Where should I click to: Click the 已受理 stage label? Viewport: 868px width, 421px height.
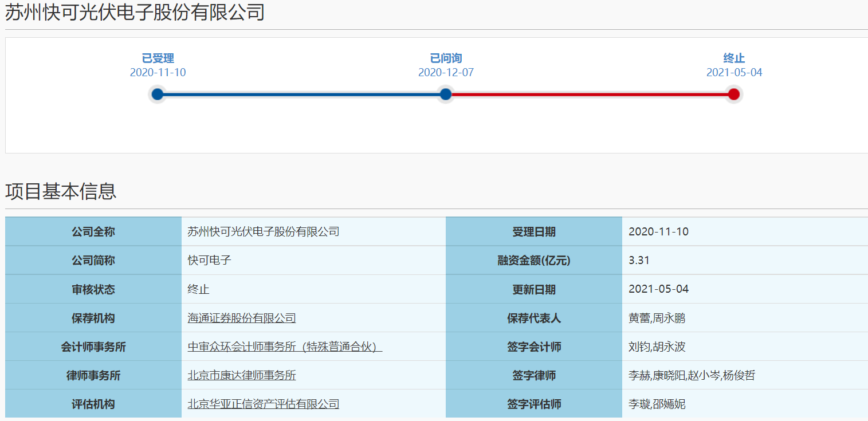(158, 58)
